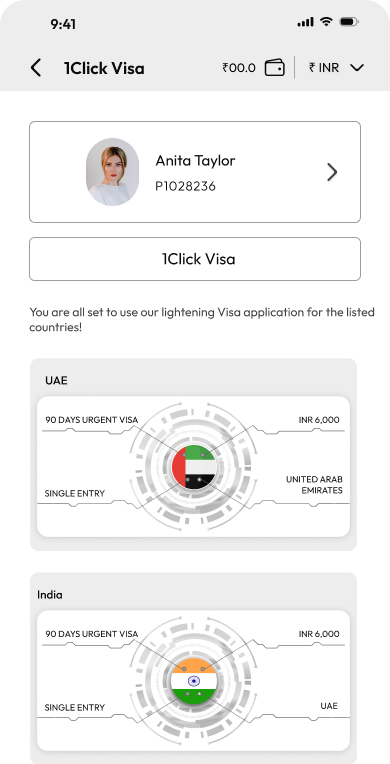Tap passport number P1028236
390x764 pixels.
click(185, 186)
